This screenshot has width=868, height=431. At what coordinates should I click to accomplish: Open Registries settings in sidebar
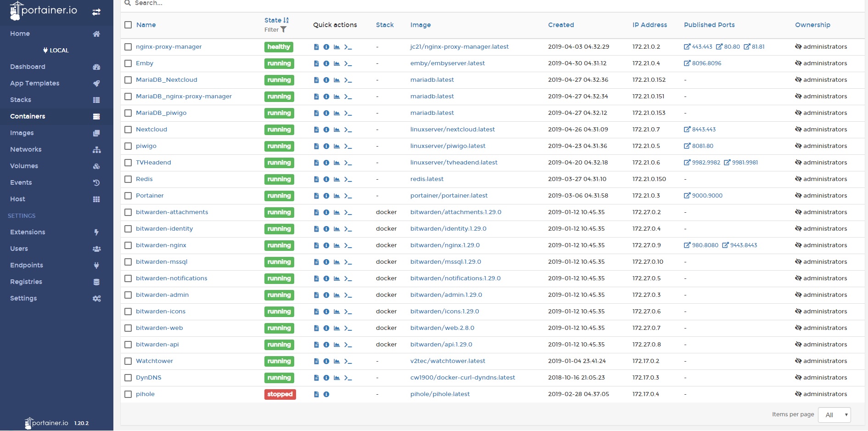coord(56,282)
